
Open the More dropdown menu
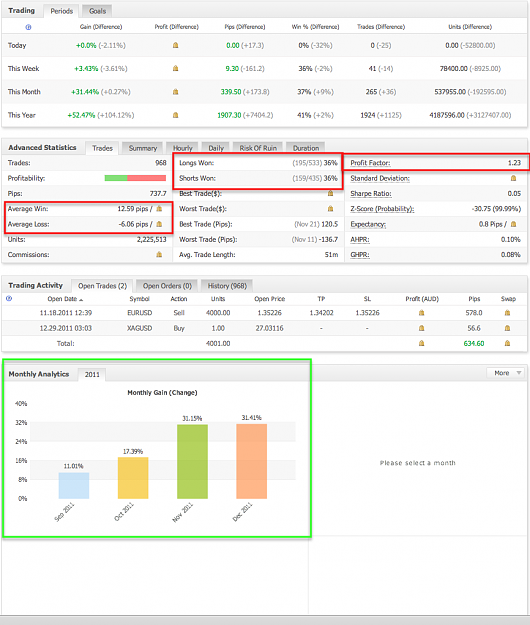click(x=505, y=373)
